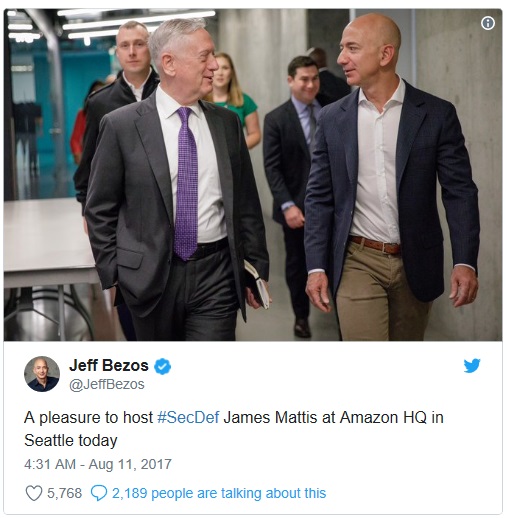This screenshot has height=518, width=507.
Task: Open the @JeffBezos handle
Action: tap(107, 384)
